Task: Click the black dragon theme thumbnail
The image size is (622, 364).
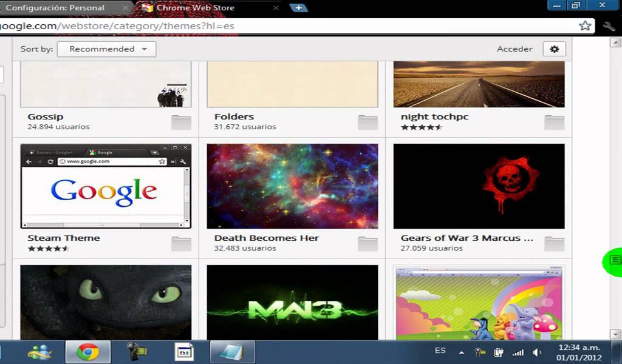Action: point(106,302)
